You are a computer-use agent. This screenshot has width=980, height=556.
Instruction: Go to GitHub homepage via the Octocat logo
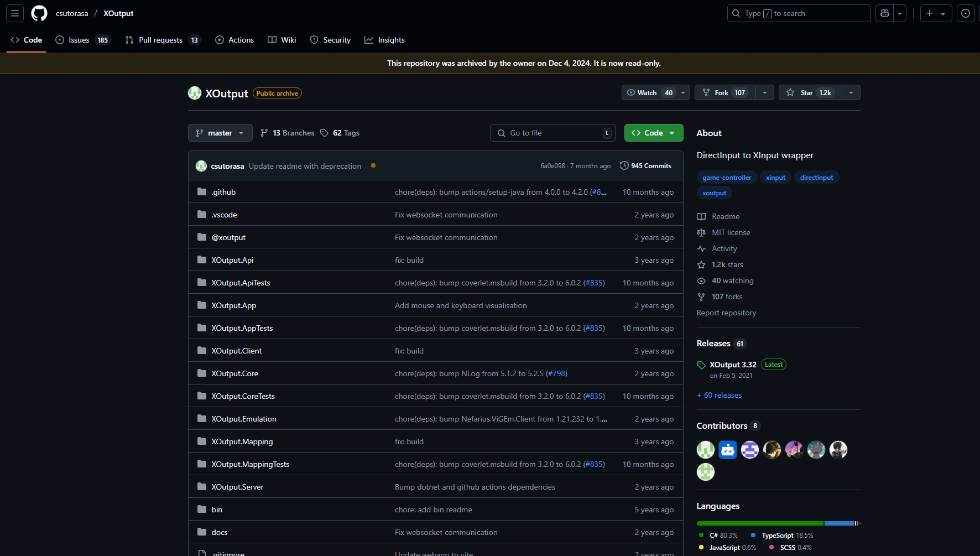(39, 13)
